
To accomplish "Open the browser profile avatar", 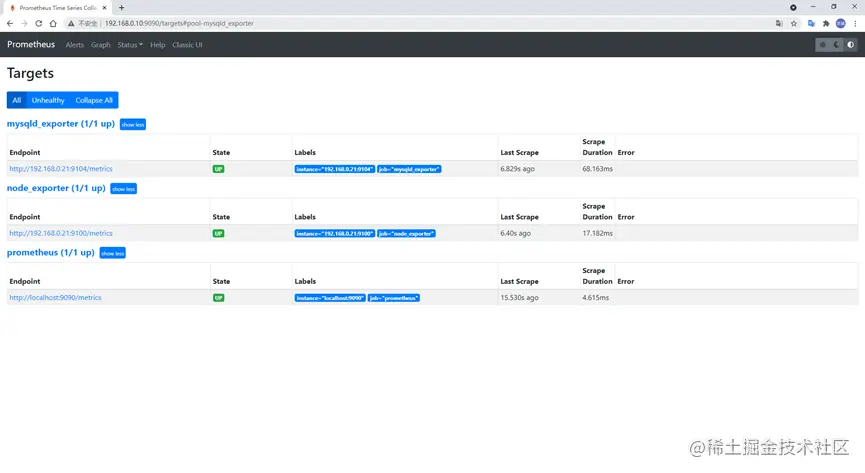I will coord(841,23).
